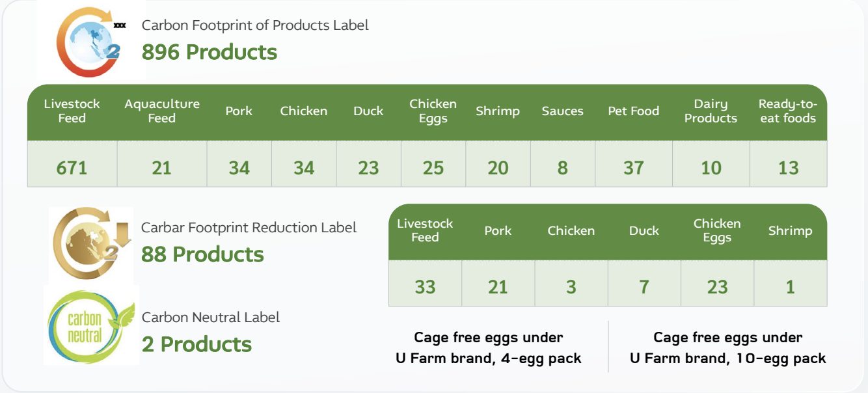Select the 1 Shrimp reduction value cell

790,287
